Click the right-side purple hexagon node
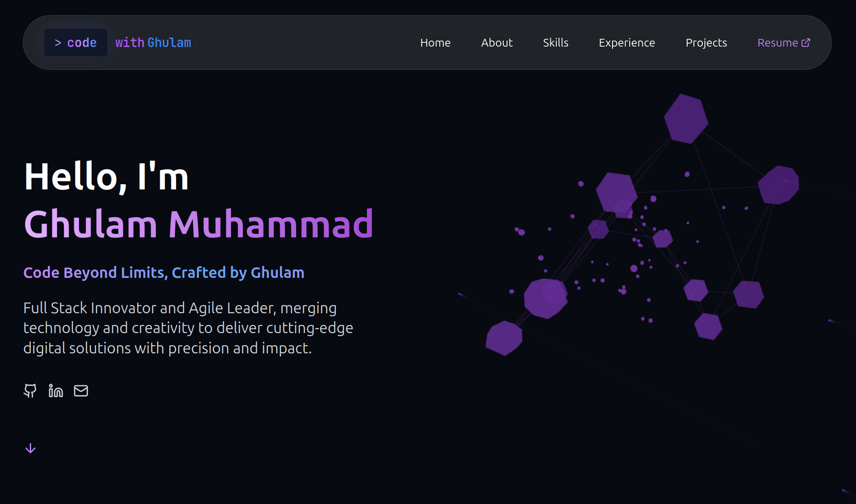Image resolution: width=856 pixels, height=504 pixels. 778,185
